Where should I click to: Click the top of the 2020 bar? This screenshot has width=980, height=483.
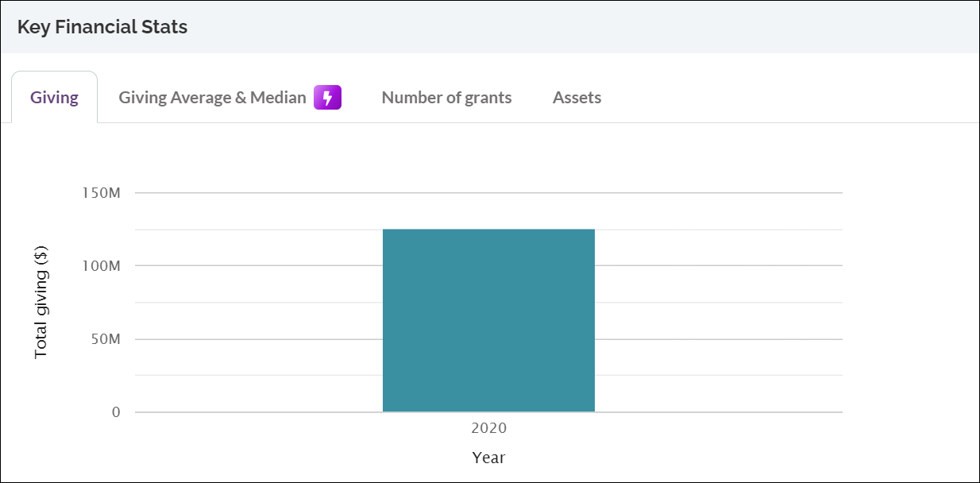[x=488, y=230]
